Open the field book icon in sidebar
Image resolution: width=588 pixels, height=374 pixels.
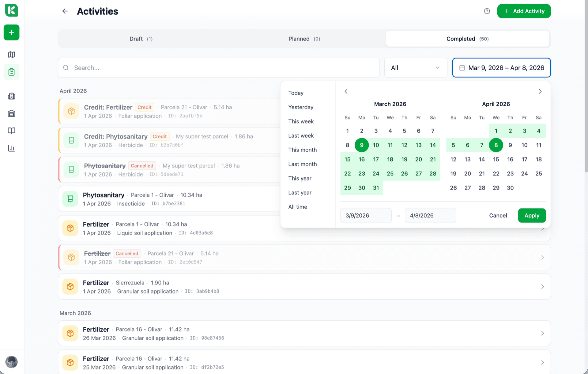point(11,131)
